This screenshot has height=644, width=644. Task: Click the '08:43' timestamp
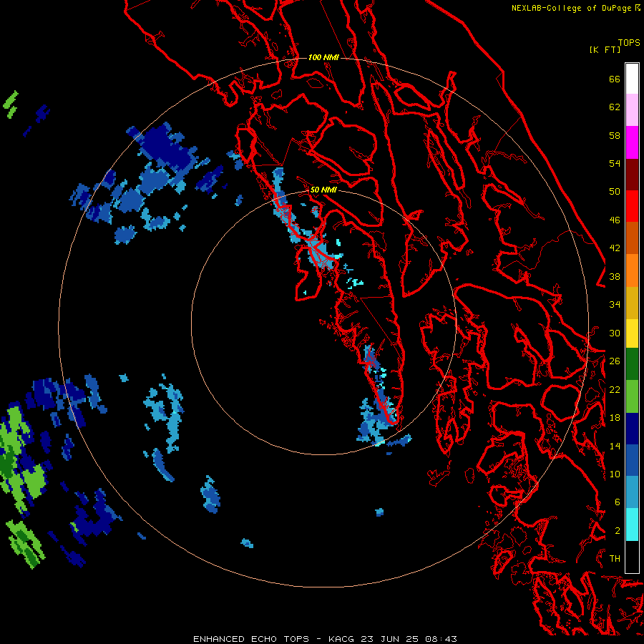(x=441, y=639)
